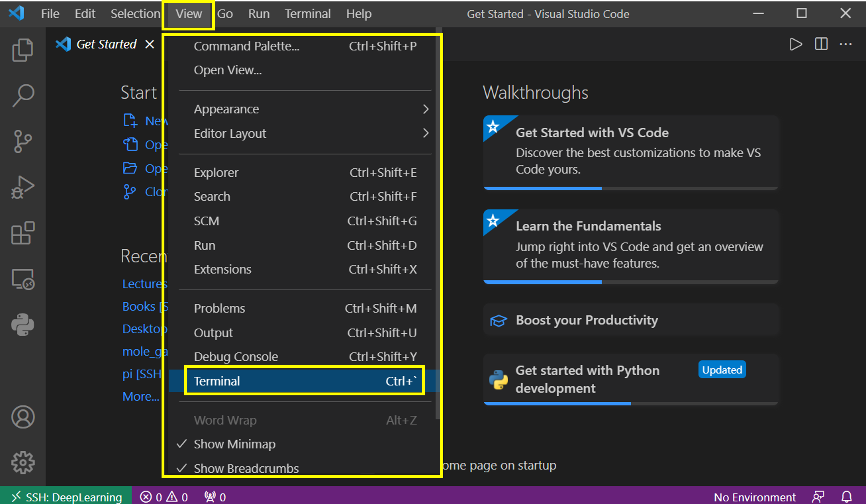866x504 pixels.
Task: Click the Open File icon under Start
Action: point(130,144)
